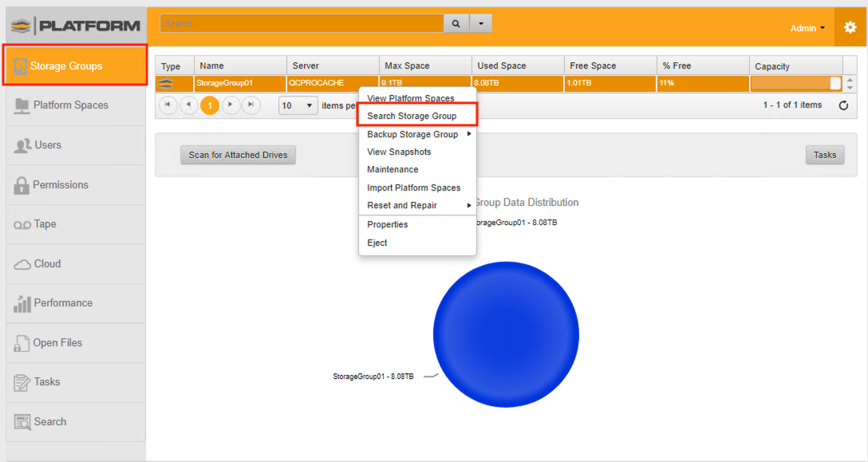This screenshot has width=868, height=462.
Task: Expand the search options dropdown arrow
Action: pyautogui.click(x=480, y=24)
